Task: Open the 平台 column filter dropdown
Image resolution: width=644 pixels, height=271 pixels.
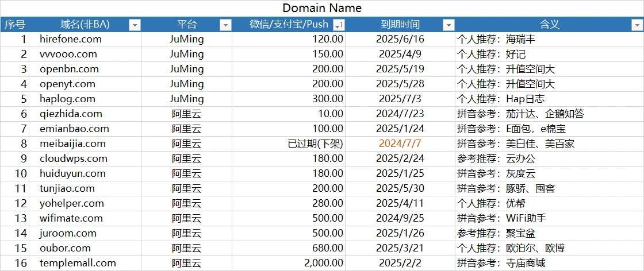Action: click(225, 25)
